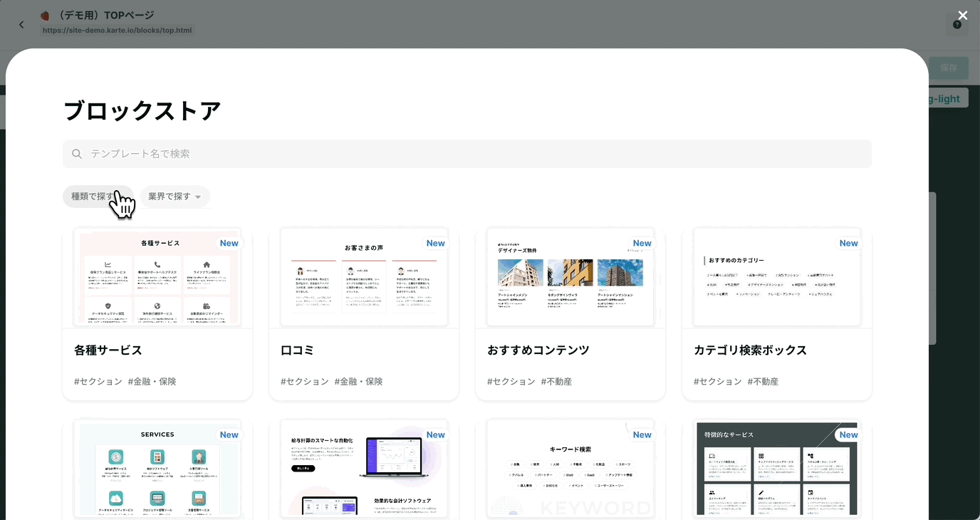Focus the template name search field
The height and width of the screenshot is (520, 980).
pos(467,154)
